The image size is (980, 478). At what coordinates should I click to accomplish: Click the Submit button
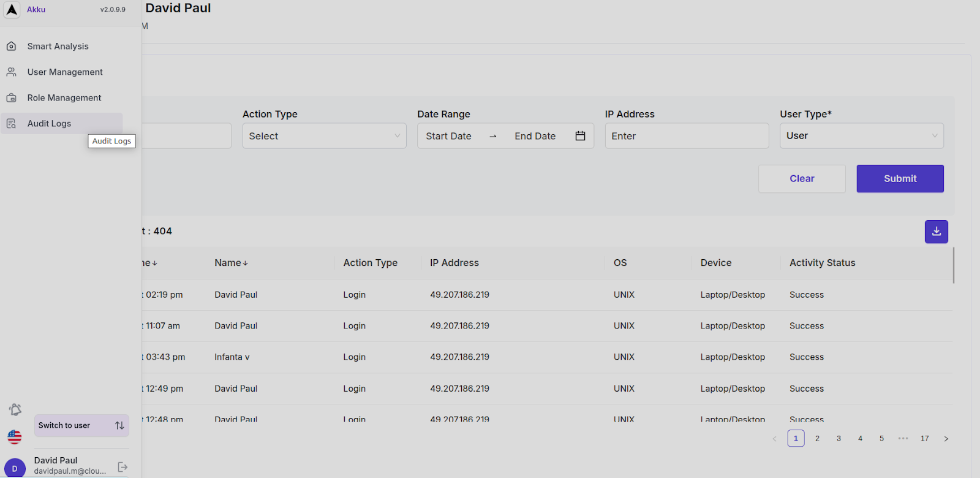coord(900,179)
